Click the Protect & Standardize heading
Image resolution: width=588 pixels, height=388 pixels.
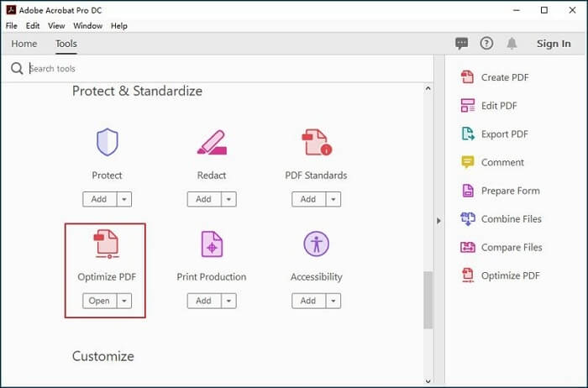pyautogui.click(x=137, y=91)
